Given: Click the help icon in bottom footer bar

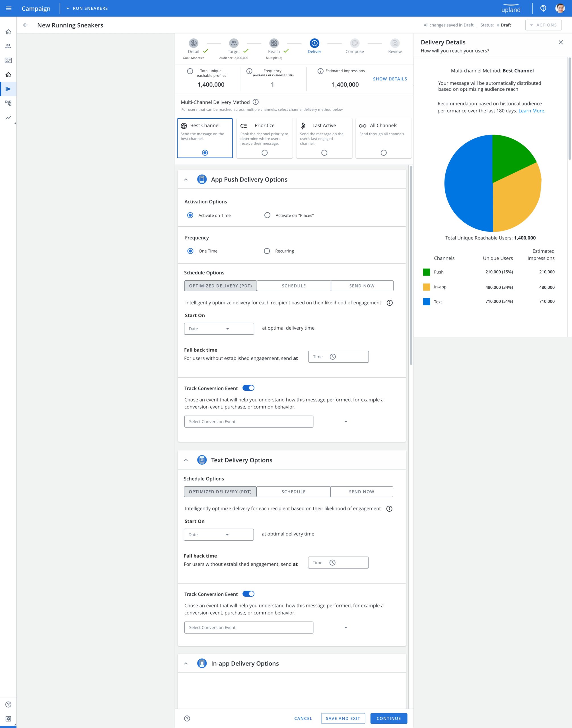Looking at the screenshot, I should [187, 718].
